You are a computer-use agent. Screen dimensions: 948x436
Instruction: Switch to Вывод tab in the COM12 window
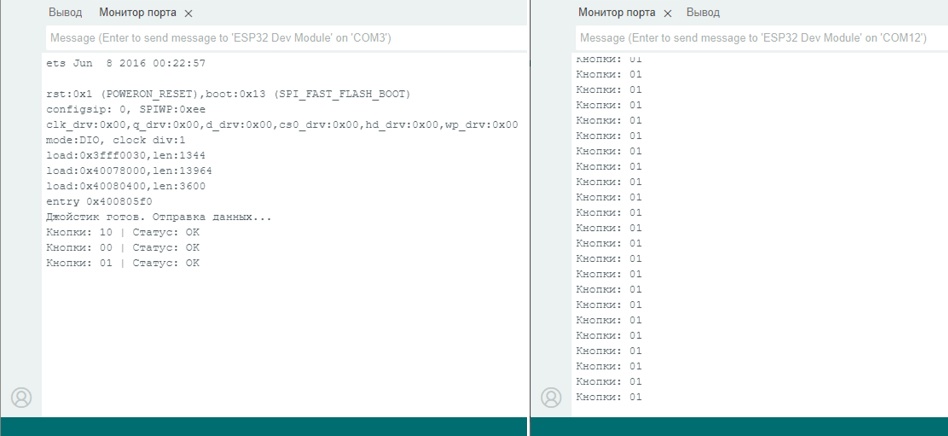703,13
